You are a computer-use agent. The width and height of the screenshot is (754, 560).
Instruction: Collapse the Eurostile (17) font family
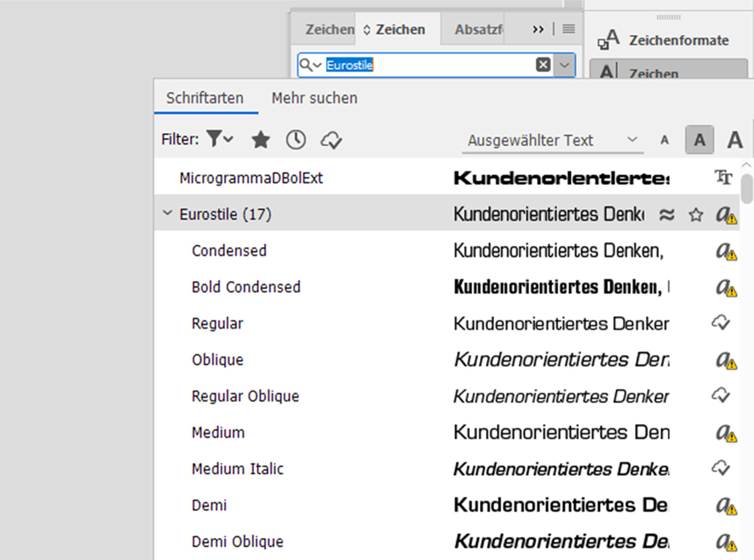pyautogui.click(x=168, y=213)
